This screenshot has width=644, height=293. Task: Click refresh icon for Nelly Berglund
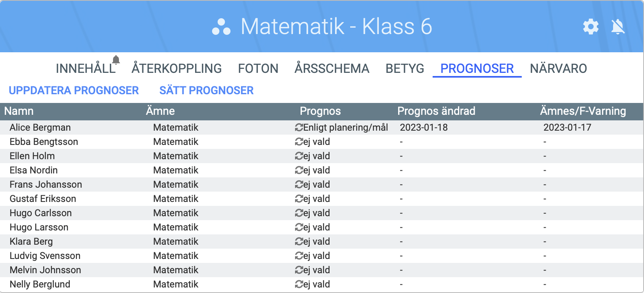tap(299, 284)
